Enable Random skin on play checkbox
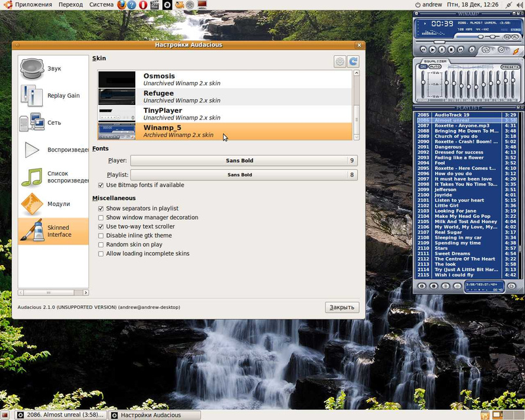The width and height of the screenshot is (525, 420). (x=101, y=244)
